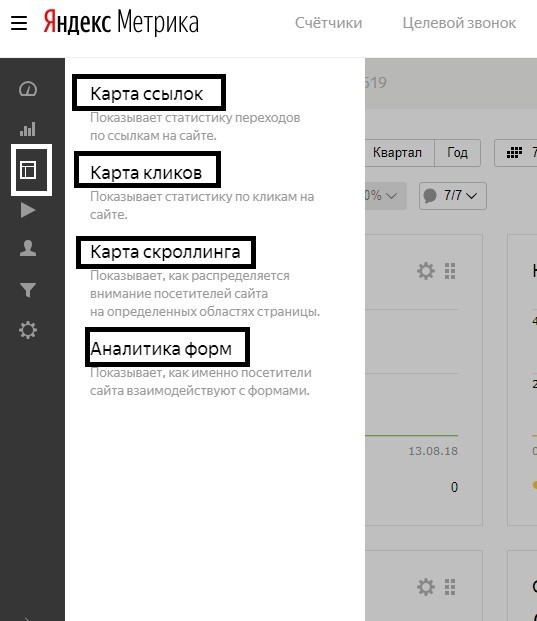Open the reports bar chart icon
537x621 pixels.
coord(28,129)
